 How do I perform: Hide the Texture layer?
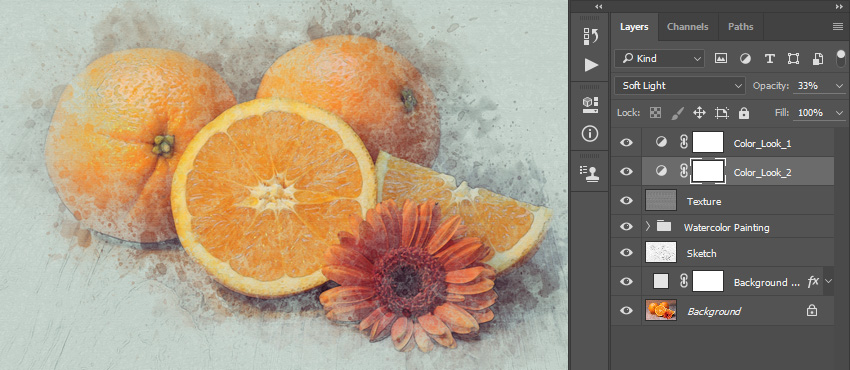click(626, 200)
